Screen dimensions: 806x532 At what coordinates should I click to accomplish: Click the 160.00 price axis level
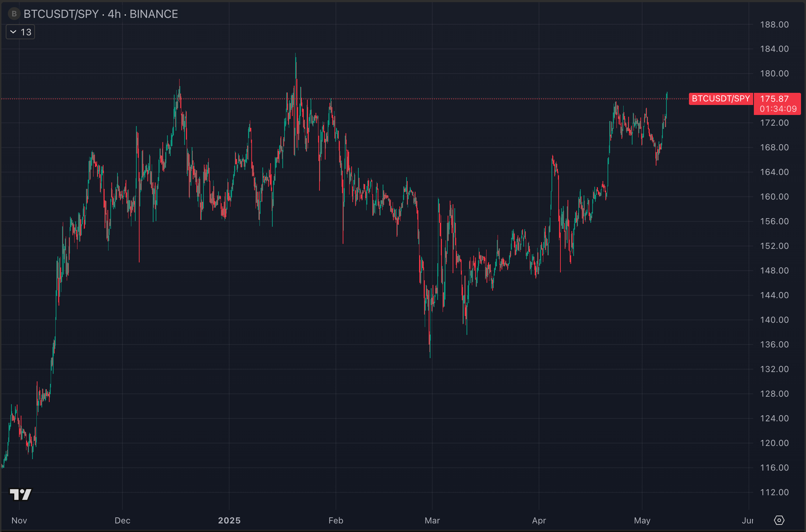[x=774, y=197]
